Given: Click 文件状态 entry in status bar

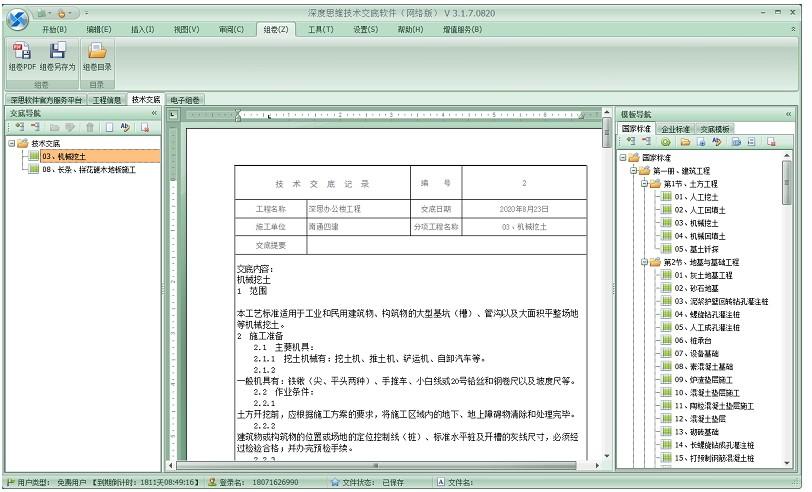Looking at the screenshot, I should [x=368, y=482].
